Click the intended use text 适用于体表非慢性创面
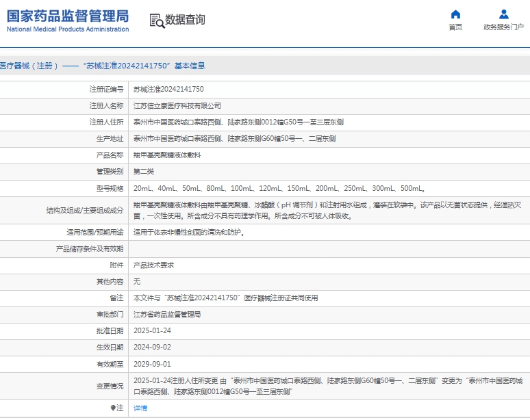Image resolution: width=530 pixels, height=420 pixels. click(x=189, y=233)
